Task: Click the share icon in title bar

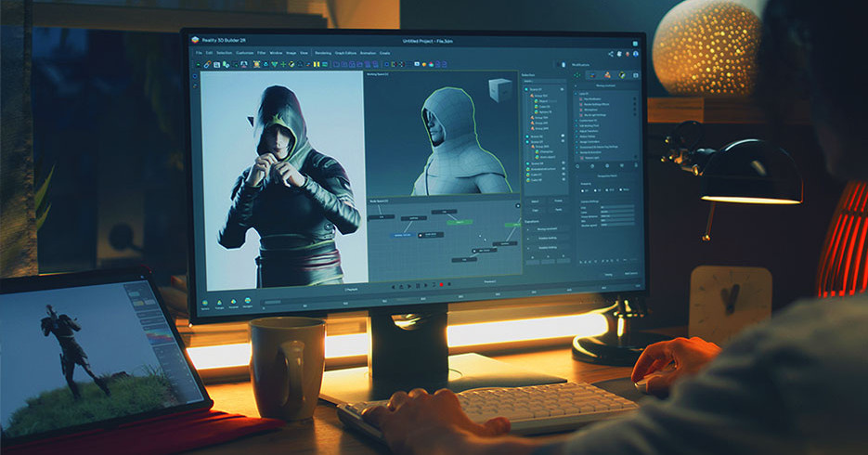Action: 611,54
